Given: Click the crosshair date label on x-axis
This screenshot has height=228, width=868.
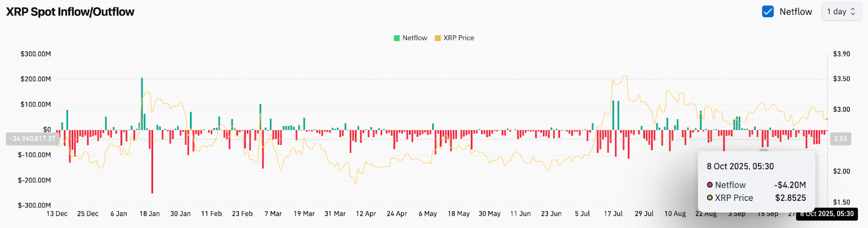Looking at the screenshot, I should click(x=827, y=214).
